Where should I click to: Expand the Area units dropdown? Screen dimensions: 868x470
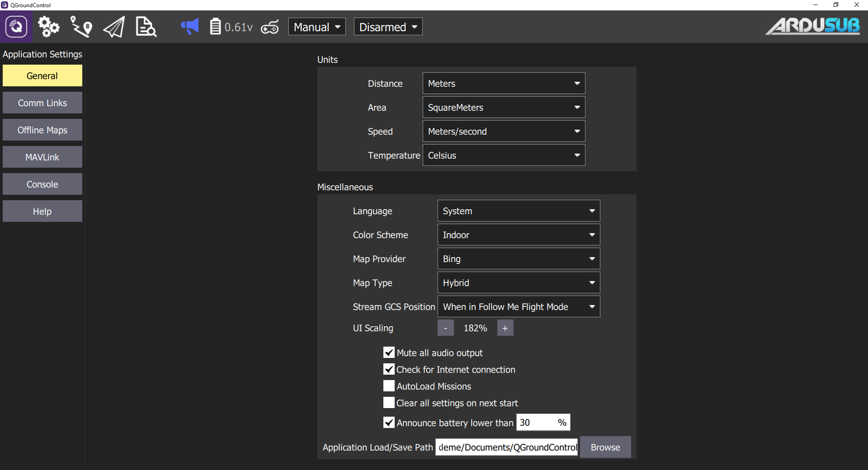click(504, 107)
